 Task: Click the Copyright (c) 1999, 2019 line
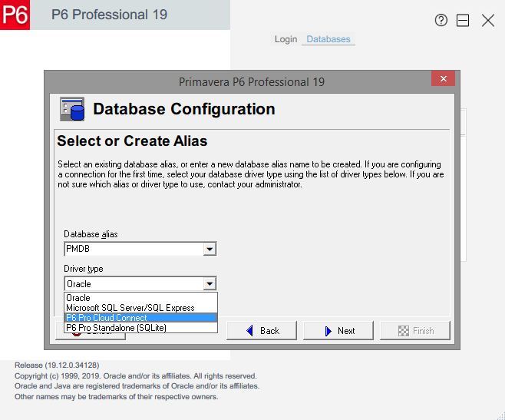pyautogui.click(x=136, y=375)
